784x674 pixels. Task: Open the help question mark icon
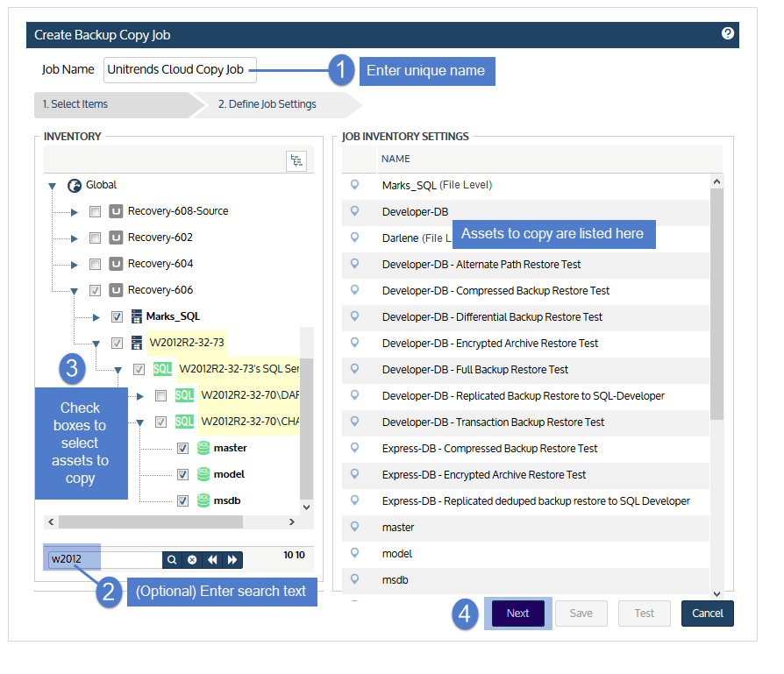coord(728,33)
